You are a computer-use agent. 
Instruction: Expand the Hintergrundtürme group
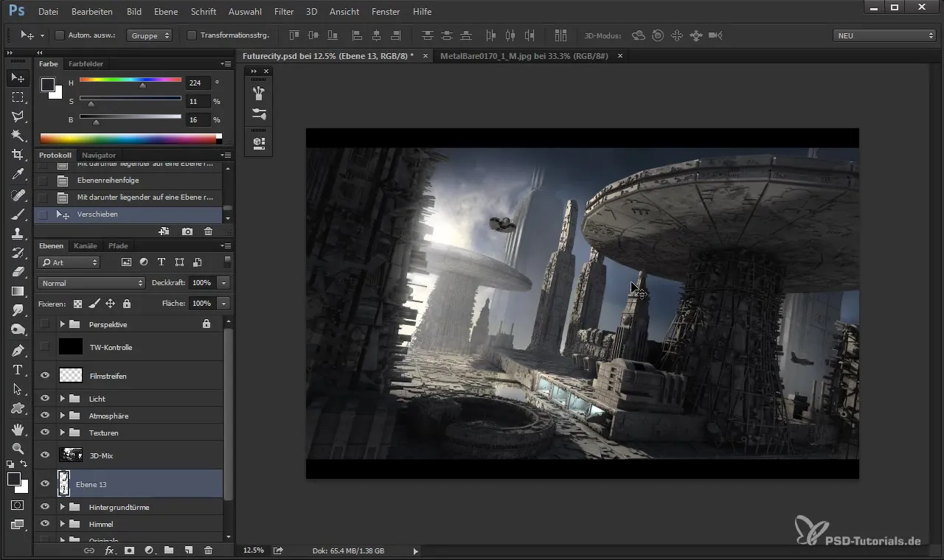(x=63, y=507)
